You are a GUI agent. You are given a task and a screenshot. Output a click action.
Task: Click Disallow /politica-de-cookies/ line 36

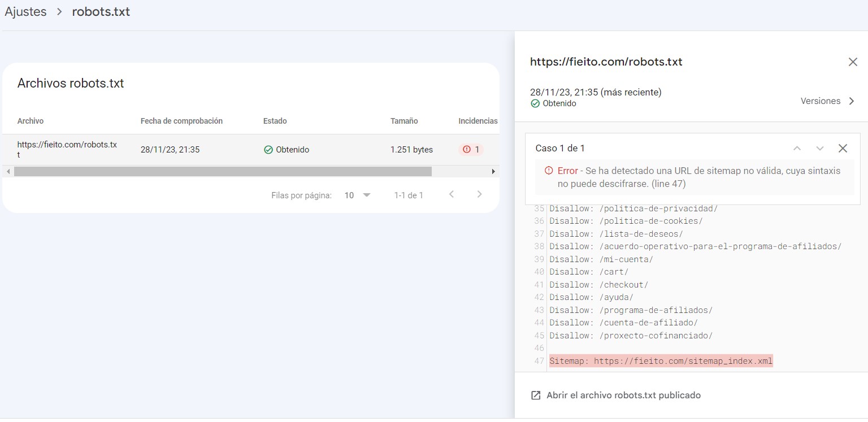626,221
